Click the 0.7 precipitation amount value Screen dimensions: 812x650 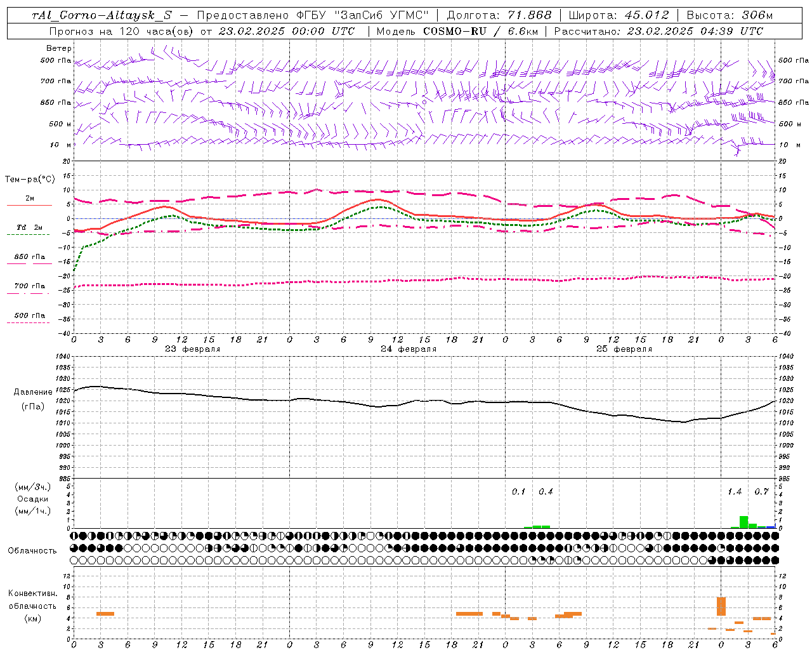point(761,492)
